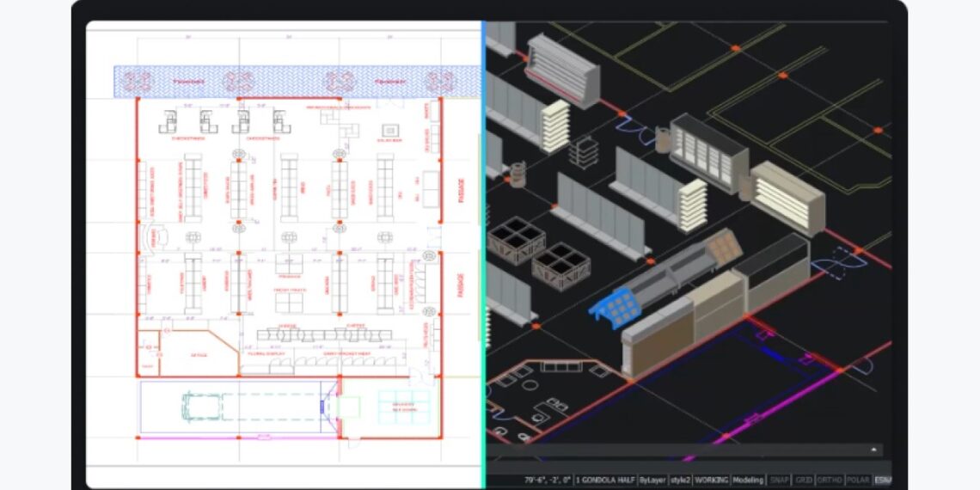Toggle ESNAP in status bar
980x490 pixels.
point(883,480)
